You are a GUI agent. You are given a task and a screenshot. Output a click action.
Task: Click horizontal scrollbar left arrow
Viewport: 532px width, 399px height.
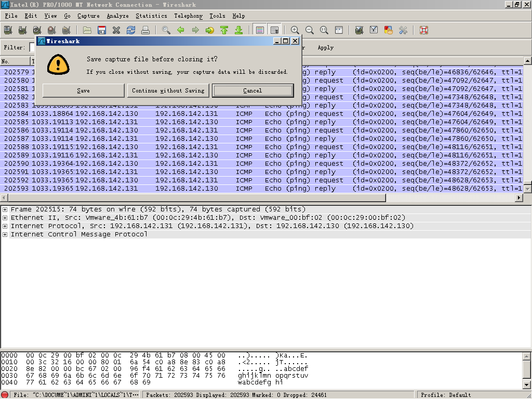(x=4, y=197)
